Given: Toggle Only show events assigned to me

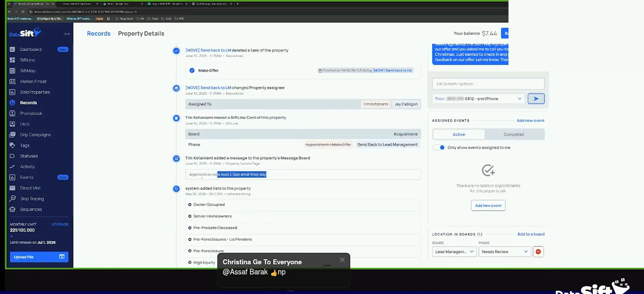Looking at the screenshot, I should pos(439,148).
